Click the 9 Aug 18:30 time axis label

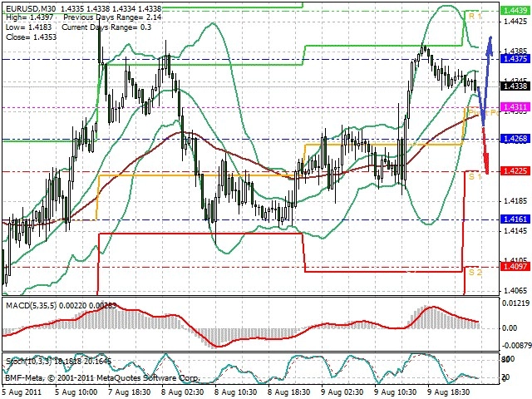click(x=449, y=392)
